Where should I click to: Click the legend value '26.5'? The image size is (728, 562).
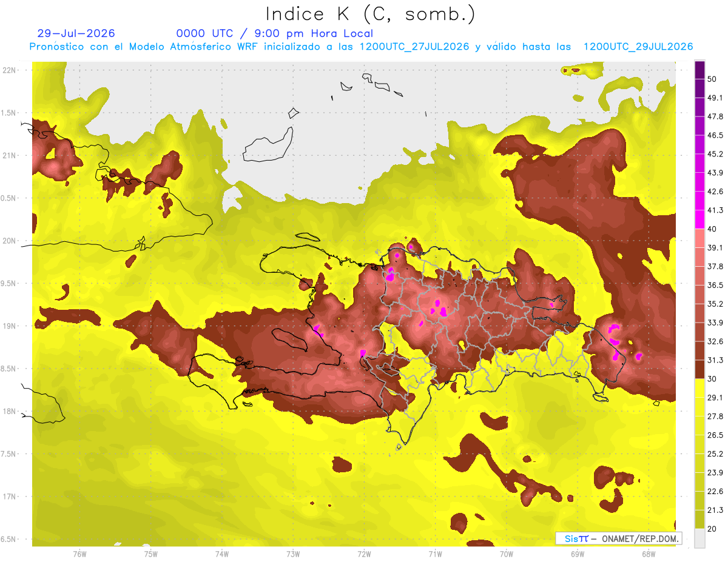[x=715, y=435]
